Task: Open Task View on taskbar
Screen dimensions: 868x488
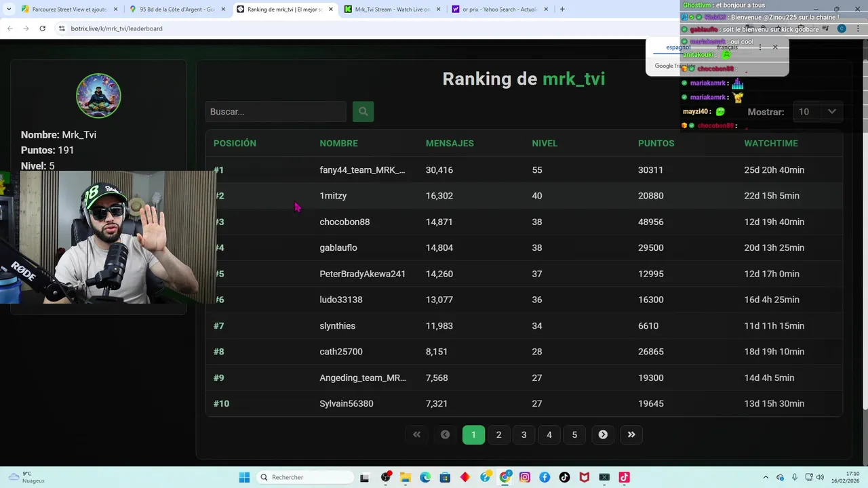Action: point(364,477)
